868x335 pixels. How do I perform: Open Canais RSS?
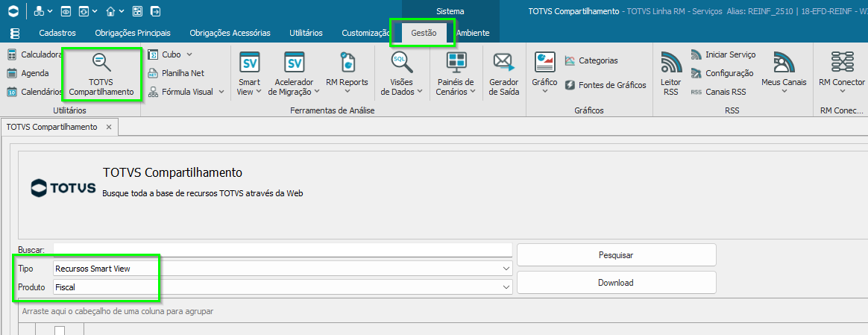(x=718, y=92)
